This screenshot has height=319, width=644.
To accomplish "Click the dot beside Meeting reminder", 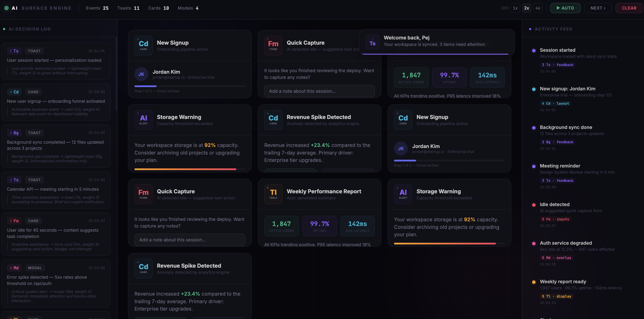I will coord(534,166).
